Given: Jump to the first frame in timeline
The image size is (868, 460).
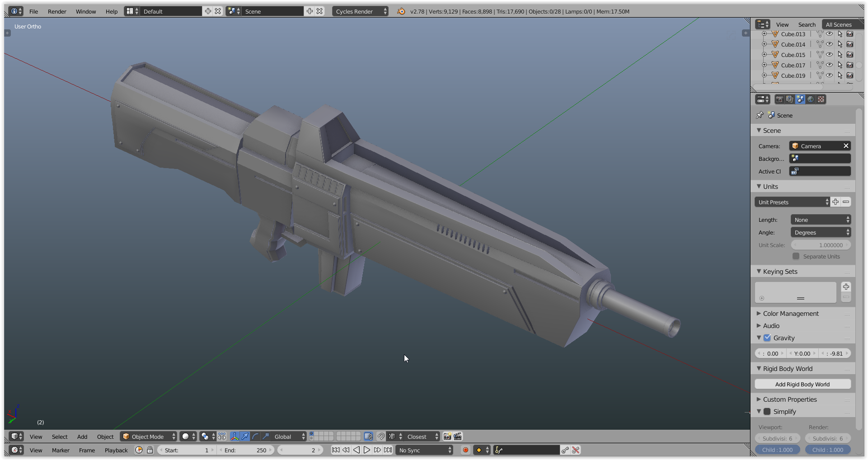Looking at the screenshot, I should click(335, 450).
